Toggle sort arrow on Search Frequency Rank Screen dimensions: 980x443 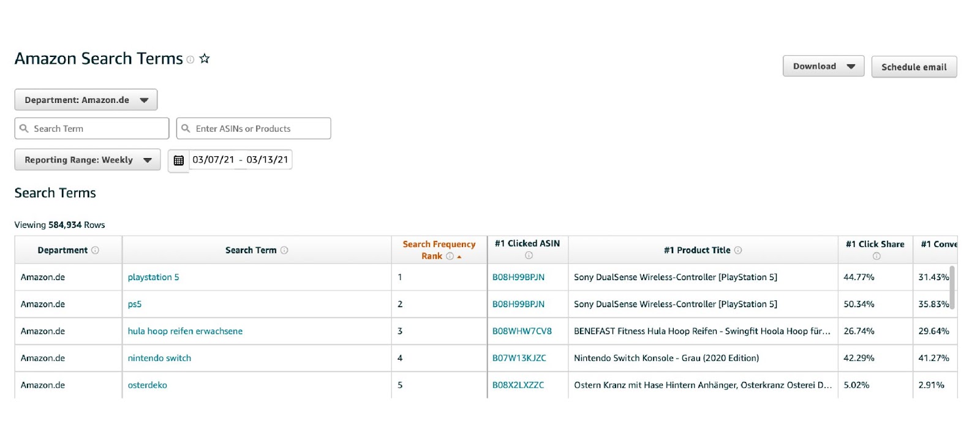click(459, 257)
